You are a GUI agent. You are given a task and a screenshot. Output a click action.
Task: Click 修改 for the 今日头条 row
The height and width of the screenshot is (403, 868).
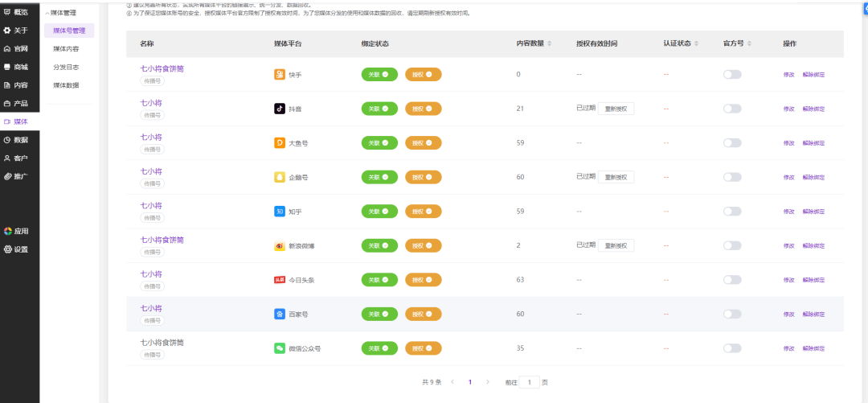tap(789, 280)
